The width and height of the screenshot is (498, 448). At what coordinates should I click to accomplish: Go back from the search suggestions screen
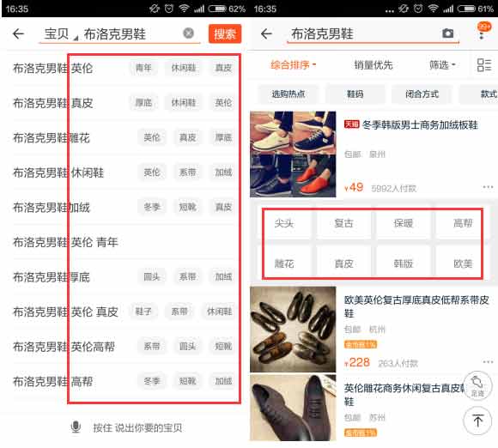point(18,33)
